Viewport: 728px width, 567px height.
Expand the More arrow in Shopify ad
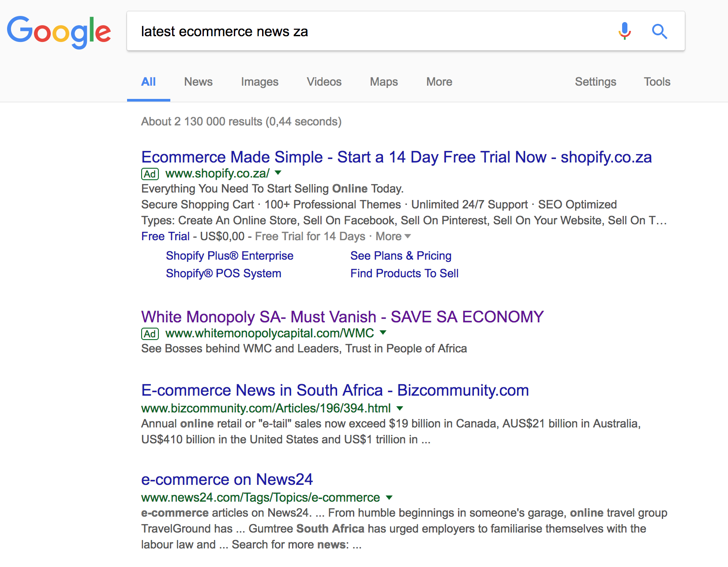[393, 236]
